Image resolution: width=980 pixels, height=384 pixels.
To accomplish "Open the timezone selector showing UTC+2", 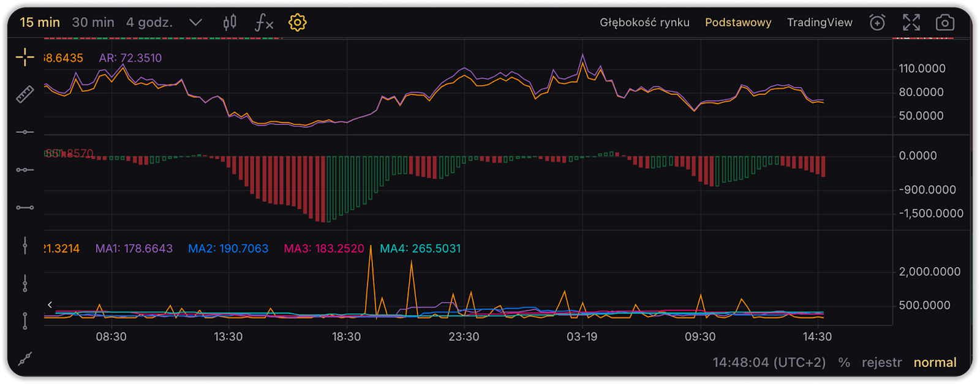I will coord(769,363).
